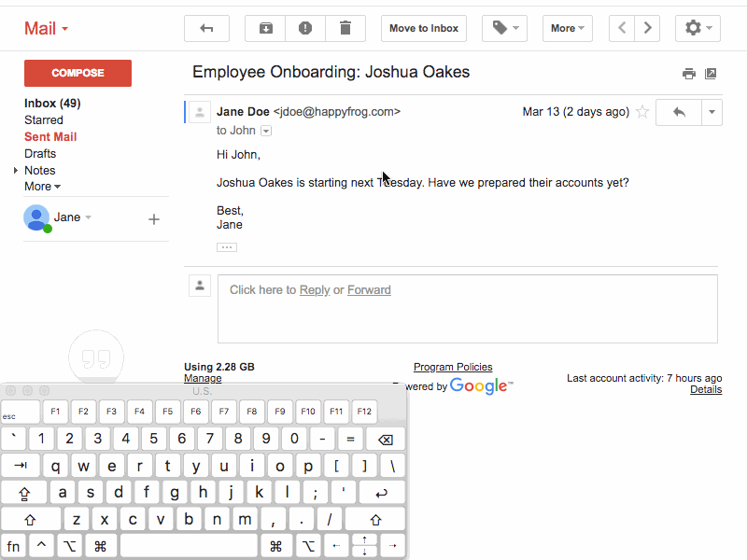Open the Starred folder
Viewport: 747px width, 560px height.
[x=44, y=120]
